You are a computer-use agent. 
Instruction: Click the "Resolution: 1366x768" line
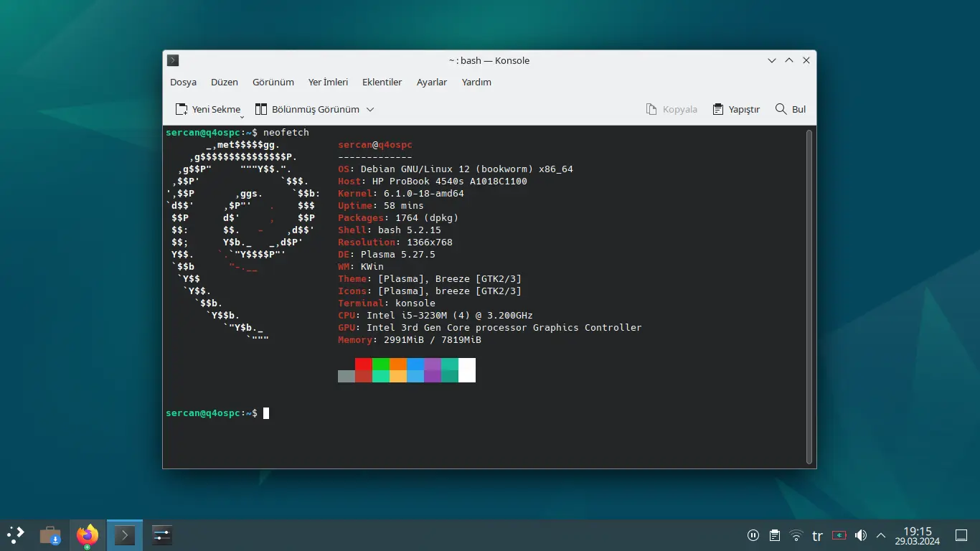[x=395, y=242]
